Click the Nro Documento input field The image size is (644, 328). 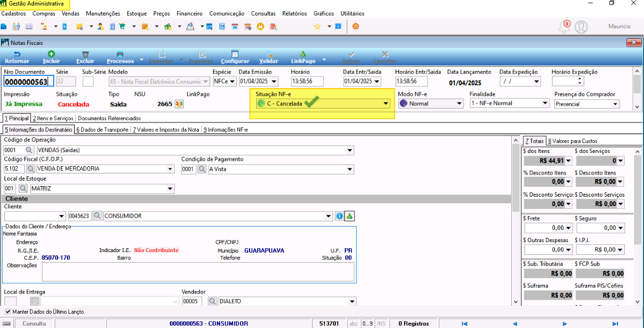[28, 81]
